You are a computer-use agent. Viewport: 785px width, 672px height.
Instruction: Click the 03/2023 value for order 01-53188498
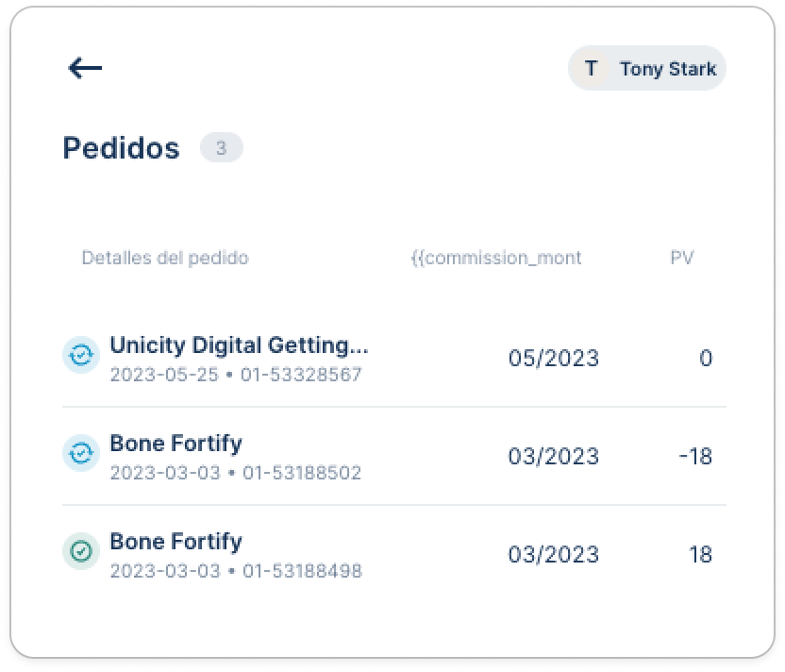554,554
